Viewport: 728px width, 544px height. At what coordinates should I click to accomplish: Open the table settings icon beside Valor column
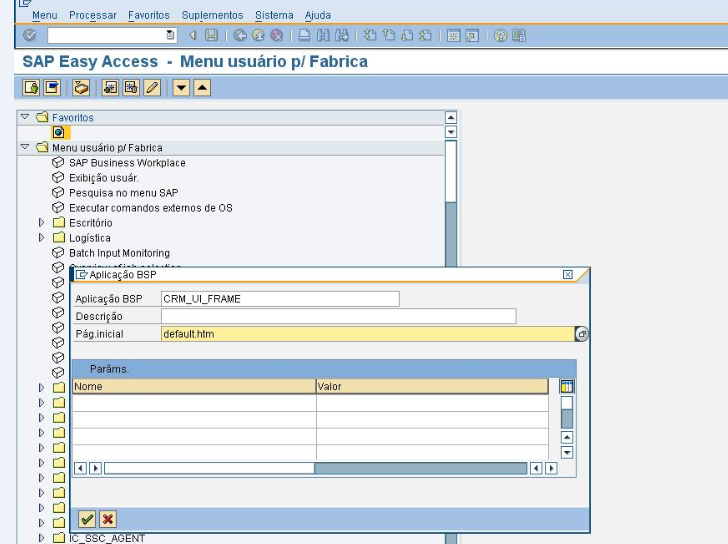pyautogui.click(x=567, y=386)
